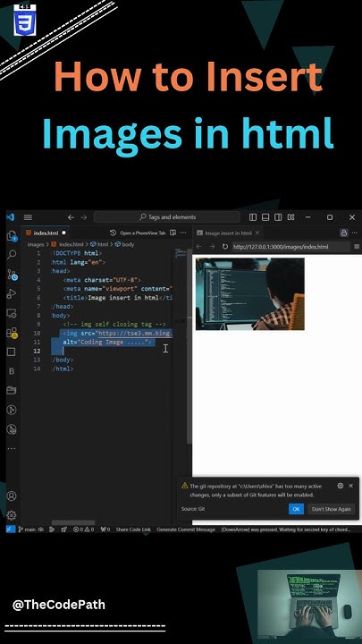Go forward in the preview browser
Screen dimensions: 362x644
[212, 247]
